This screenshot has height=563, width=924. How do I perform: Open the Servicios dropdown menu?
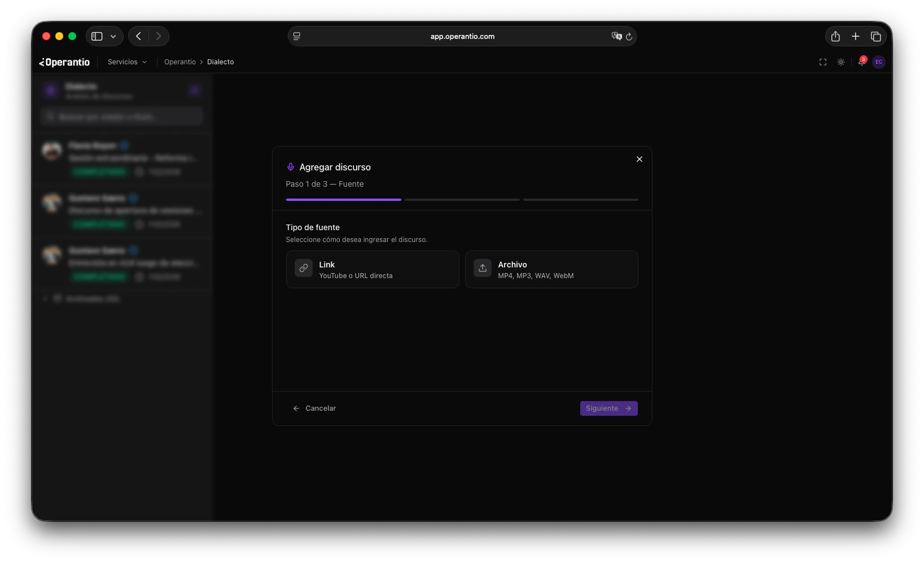tap(127, 62)
